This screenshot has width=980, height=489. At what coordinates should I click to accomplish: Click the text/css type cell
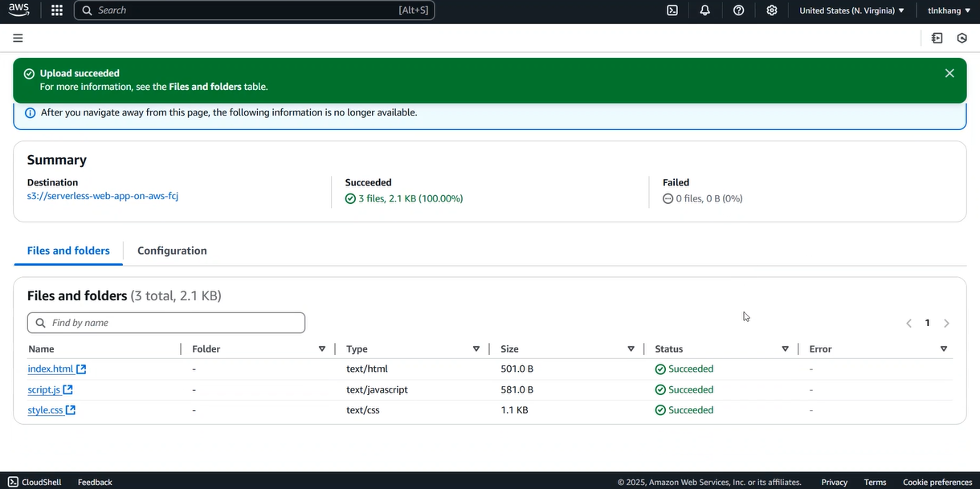tap(363, 410)
